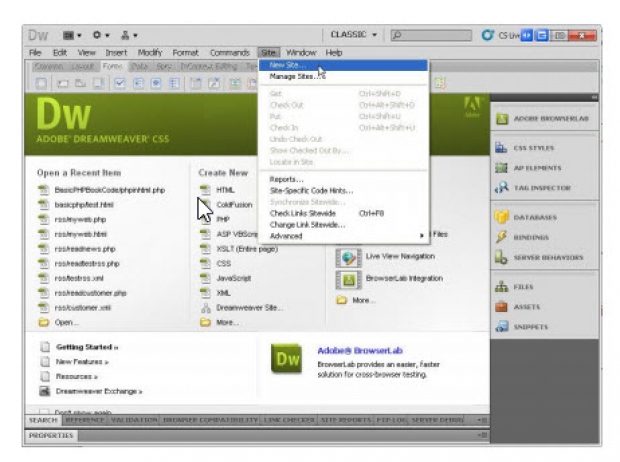
Task: Click the Open folder icon in recent items
Action: [43, 322]
